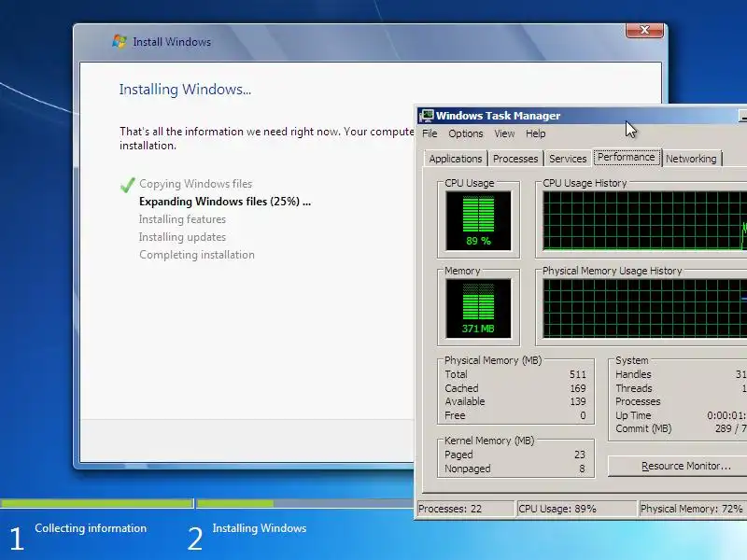Click the 'Installing updates' step text
The image size is (747, 560).
click(182, 237)
